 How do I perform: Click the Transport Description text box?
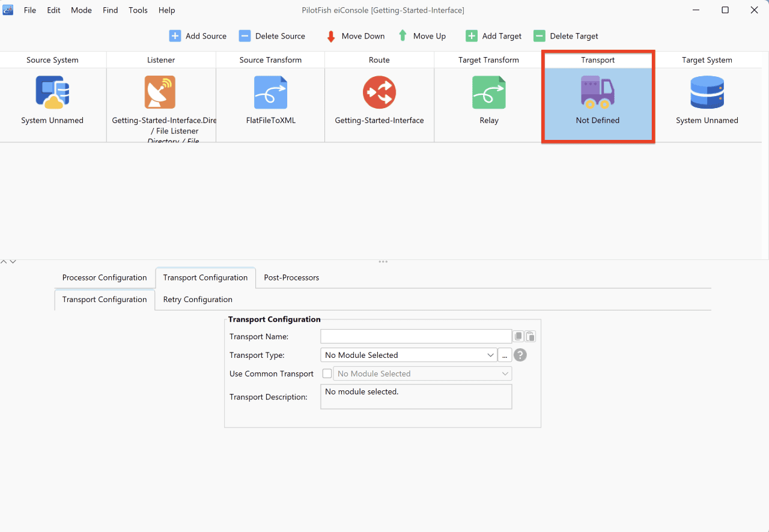416,397
